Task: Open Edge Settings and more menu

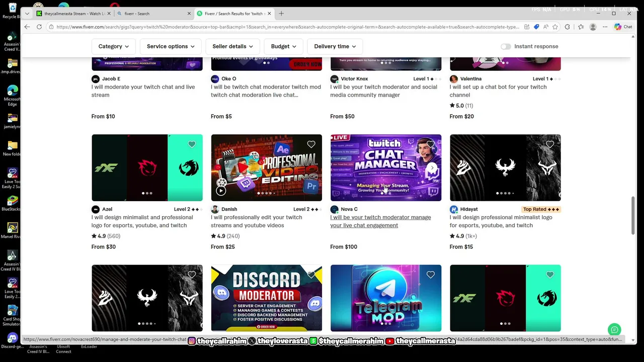Action: click(605, 27)
